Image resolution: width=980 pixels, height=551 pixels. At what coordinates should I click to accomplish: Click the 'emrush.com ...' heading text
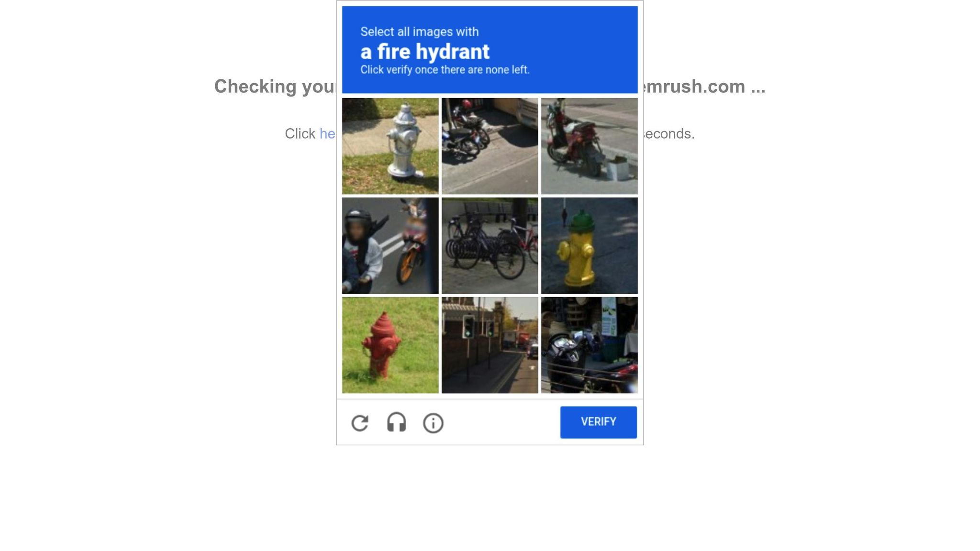[x=704, y=87]
